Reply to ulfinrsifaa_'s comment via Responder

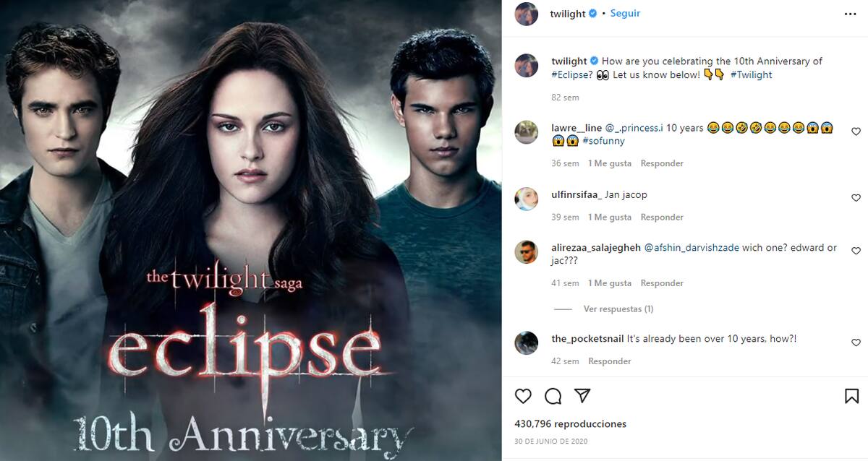[x=662, y=217]
